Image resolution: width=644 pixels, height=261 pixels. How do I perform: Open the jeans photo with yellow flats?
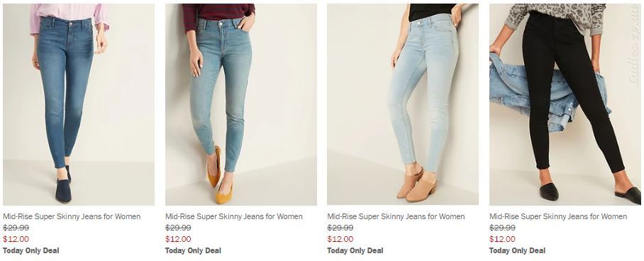tap(240, 104)
